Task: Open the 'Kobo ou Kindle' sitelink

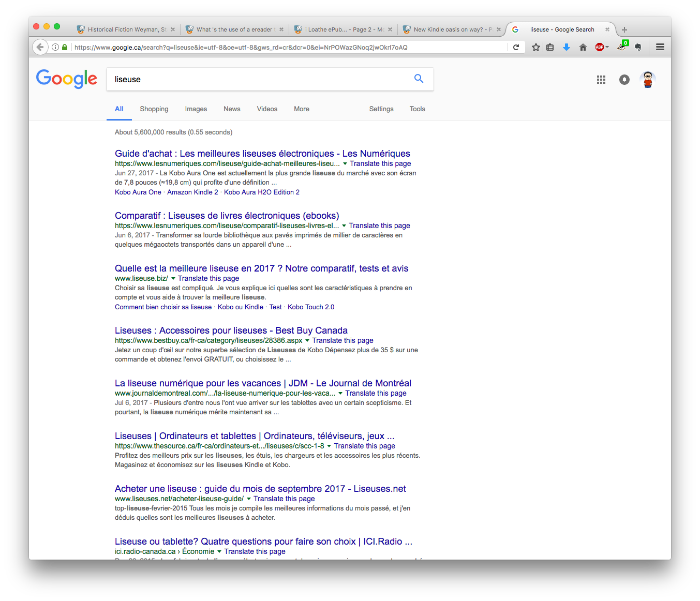Action: (241, 307)
